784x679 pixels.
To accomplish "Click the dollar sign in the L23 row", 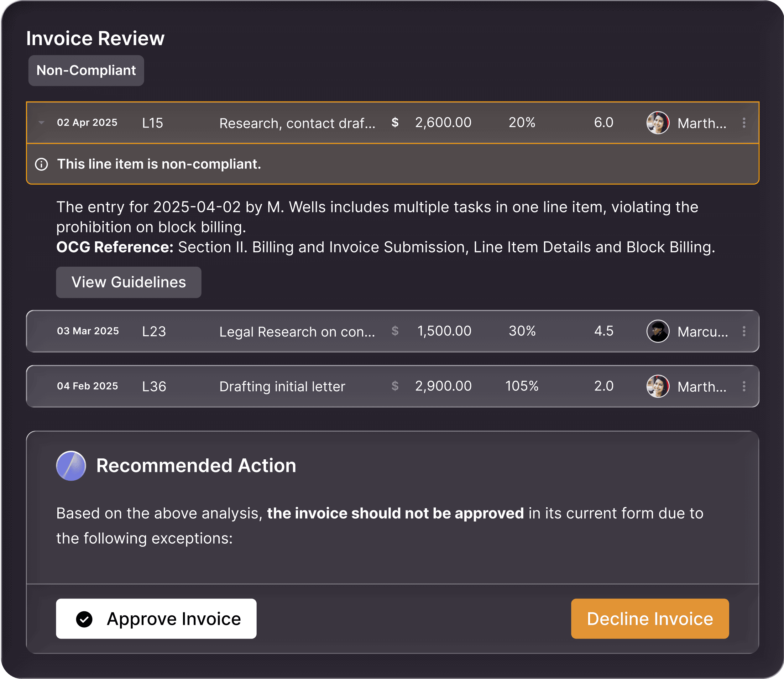I will click(395, 331).
